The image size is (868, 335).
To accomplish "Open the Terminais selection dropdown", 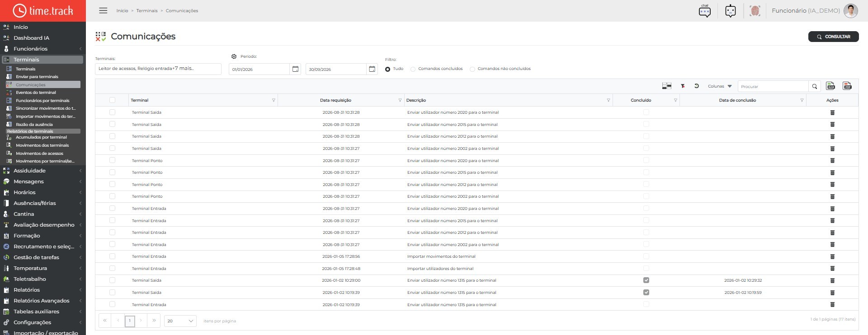I will (x=158, y=69).
